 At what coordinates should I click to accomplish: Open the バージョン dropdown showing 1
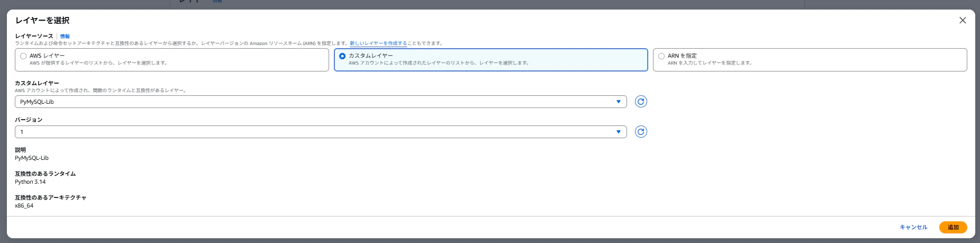[x=321, y=132]
